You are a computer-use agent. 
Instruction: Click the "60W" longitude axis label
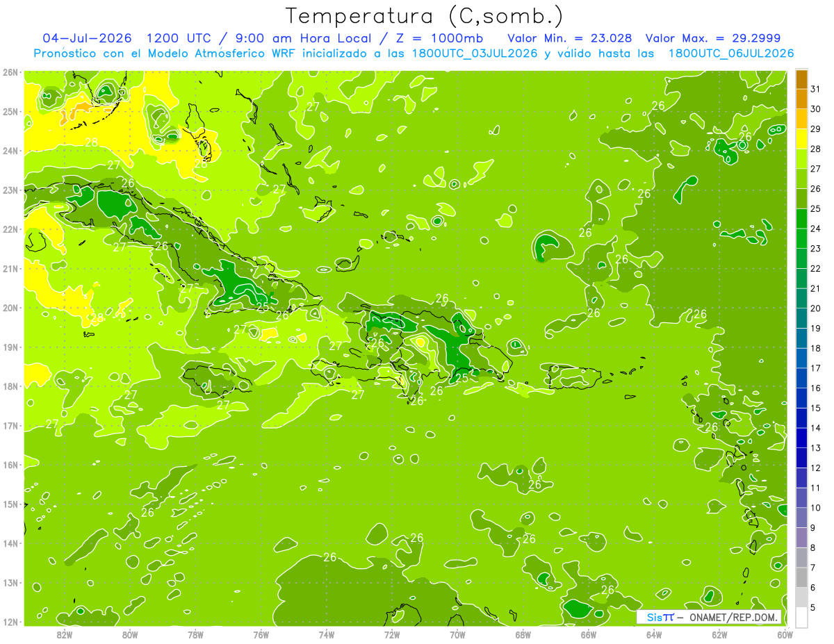tap(785, 634)
